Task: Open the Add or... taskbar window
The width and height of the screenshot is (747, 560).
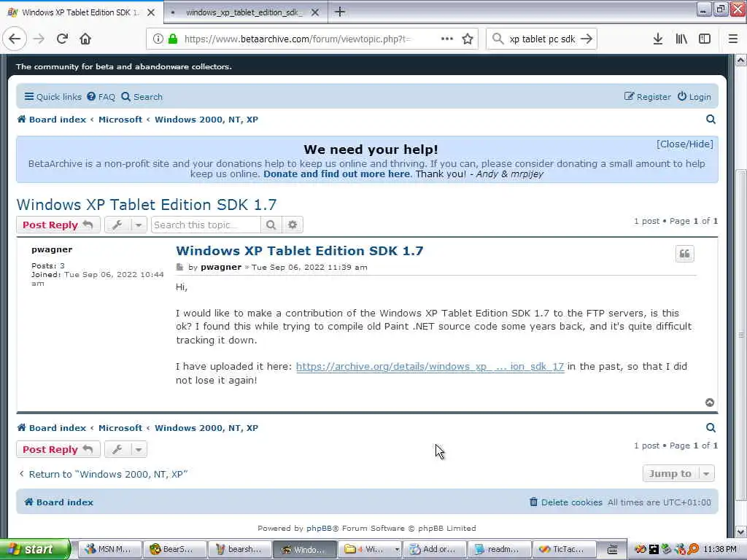Action: point(435,549)
